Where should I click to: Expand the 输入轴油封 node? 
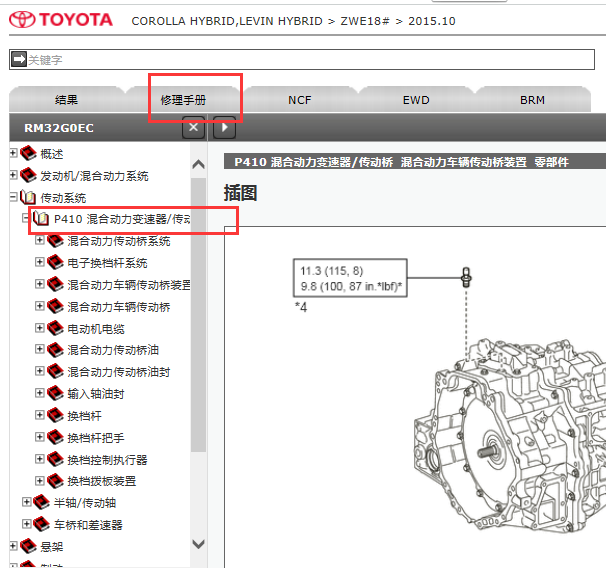coord(39,393)
